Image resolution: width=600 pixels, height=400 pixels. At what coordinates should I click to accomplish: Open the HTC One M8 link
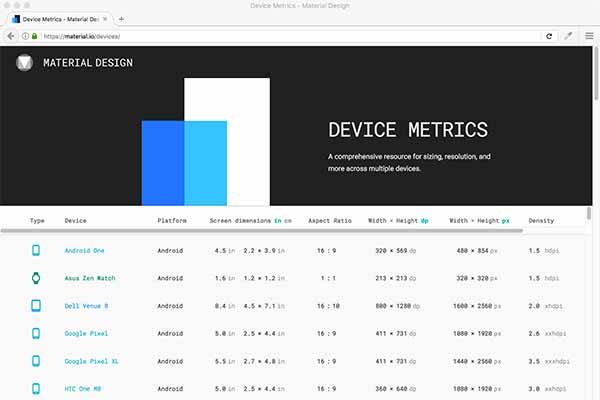[83, 389]
